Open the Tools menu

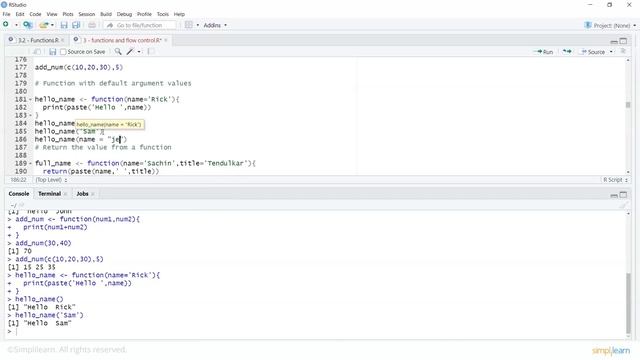pyautogui.click(x=162, y=14)
